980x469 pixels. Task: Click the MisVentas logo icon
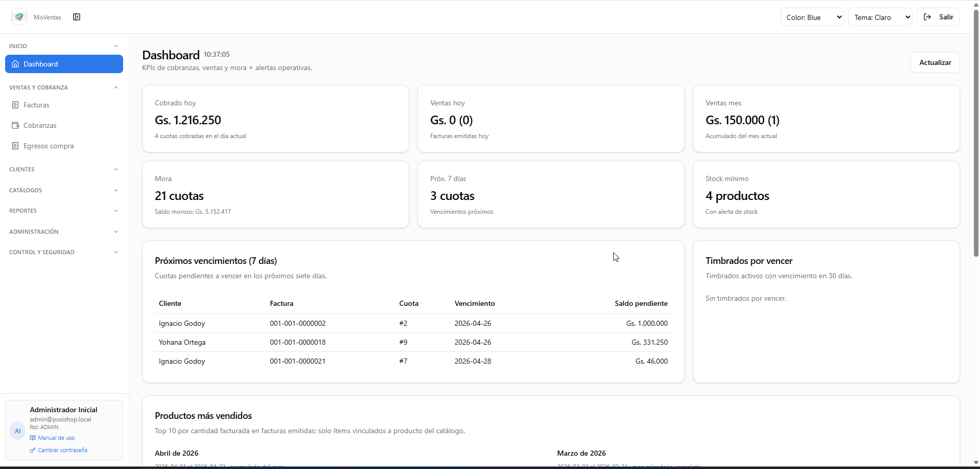point(19,17)
